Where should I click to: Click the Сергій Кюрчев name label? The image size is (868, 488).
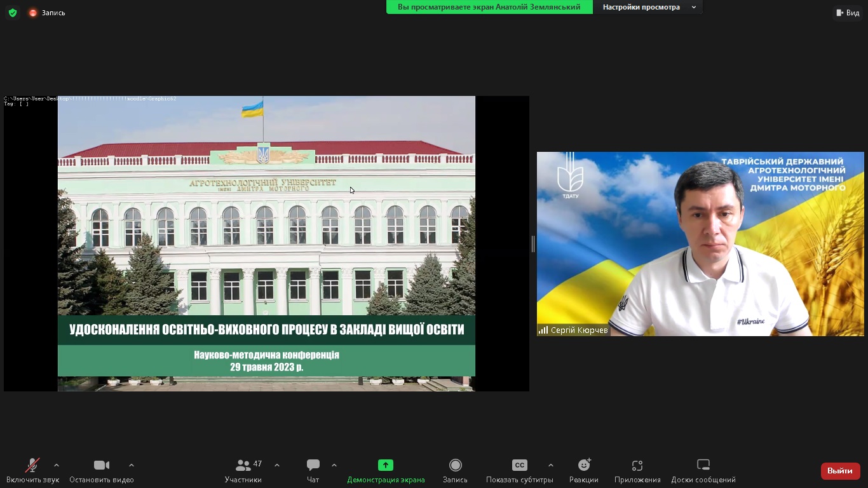click(x=573, y=330)
